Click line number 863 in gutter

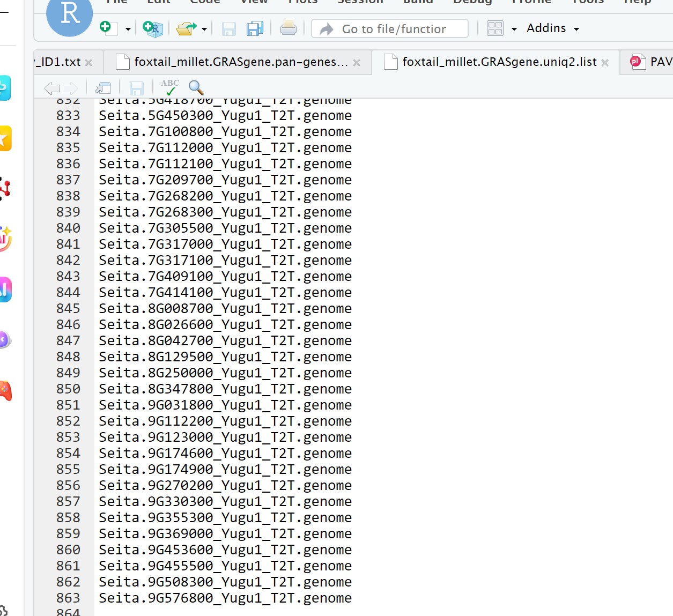pyautogui.click(x=68, y=598)
